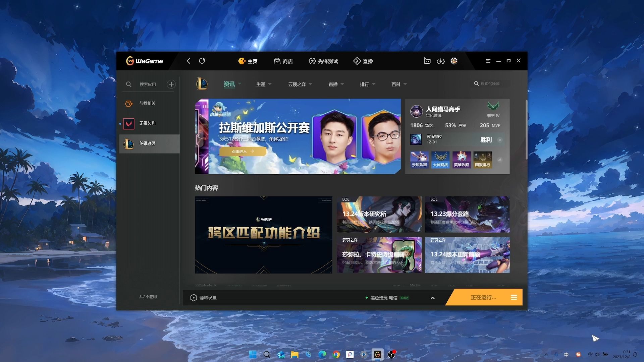Screen dimensions: 644x362
Task: Click the 翡翠 IV rank emblem
Action: tap(493, 106)
